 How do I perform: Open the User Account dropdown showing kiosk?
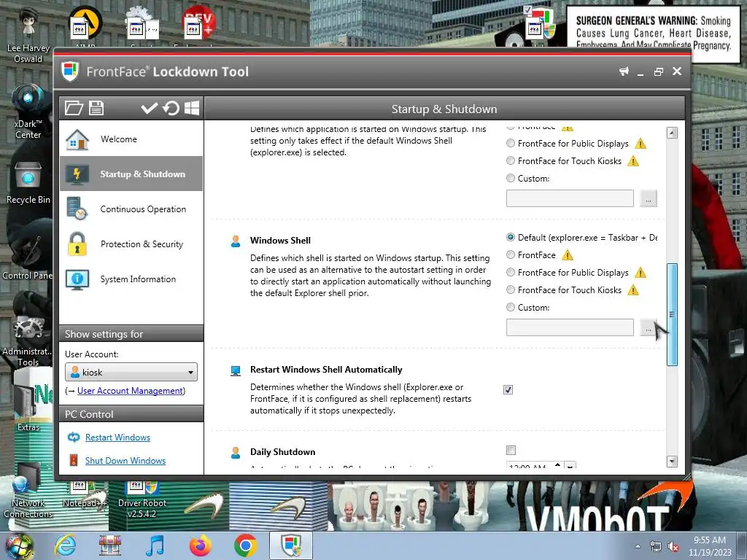(x=131, y=373)
